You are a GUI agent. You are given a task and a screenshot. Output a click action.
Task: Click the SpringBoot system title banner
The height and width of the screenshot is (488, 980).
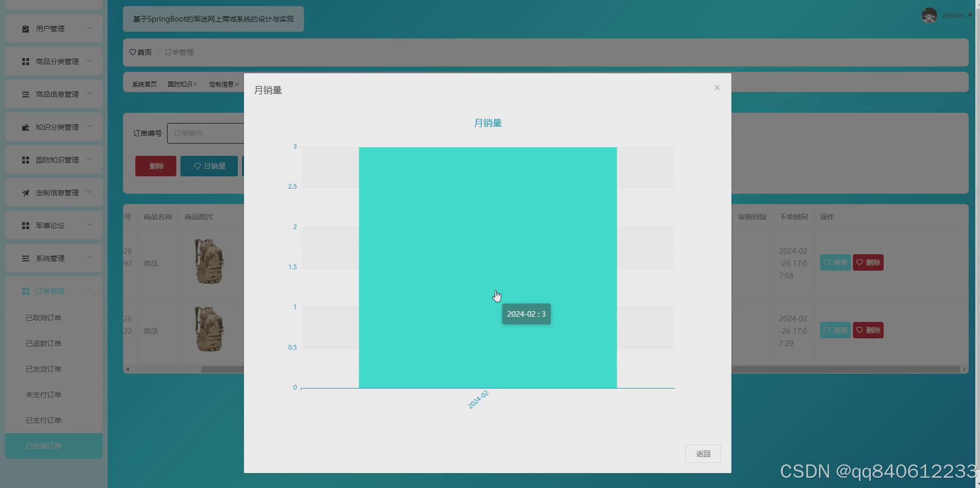213,19
